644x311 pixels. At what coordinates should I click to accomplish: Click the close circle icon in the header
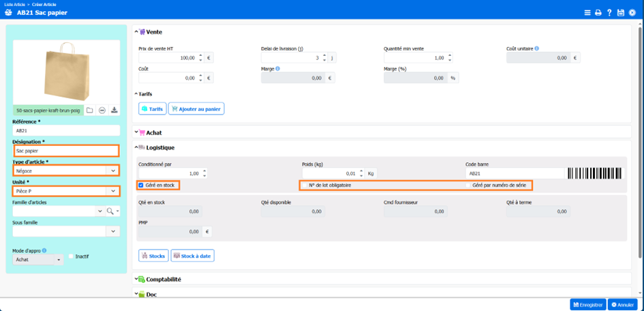click(632, 12)
